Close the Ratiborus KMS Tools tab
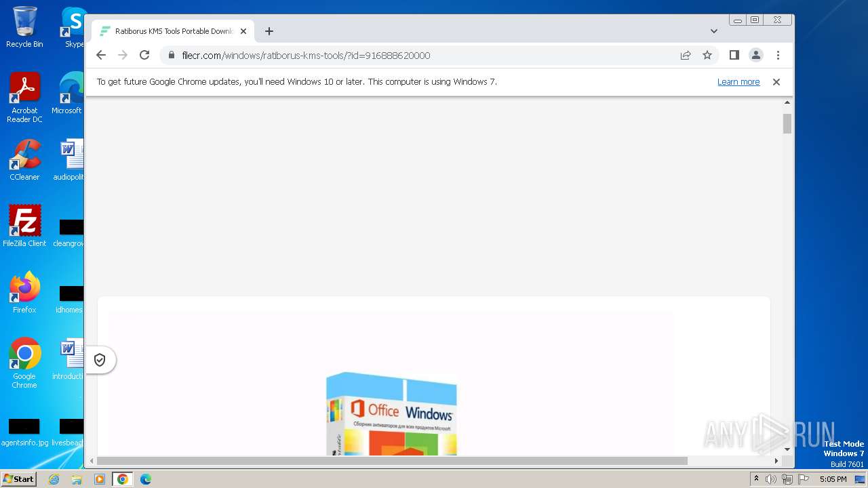The width and height of the screenshot is (868, 488). [x=243, y=31]
